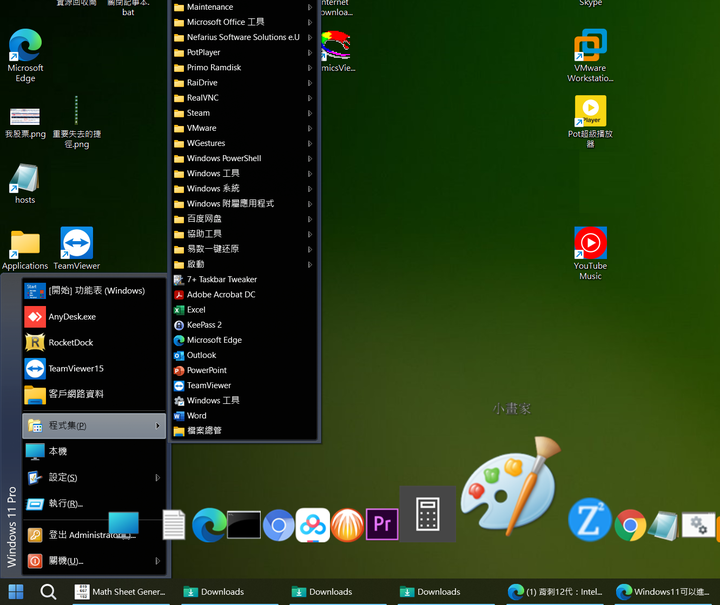Open Outlook from programs menu
The image size is (720, 605).
243,355
